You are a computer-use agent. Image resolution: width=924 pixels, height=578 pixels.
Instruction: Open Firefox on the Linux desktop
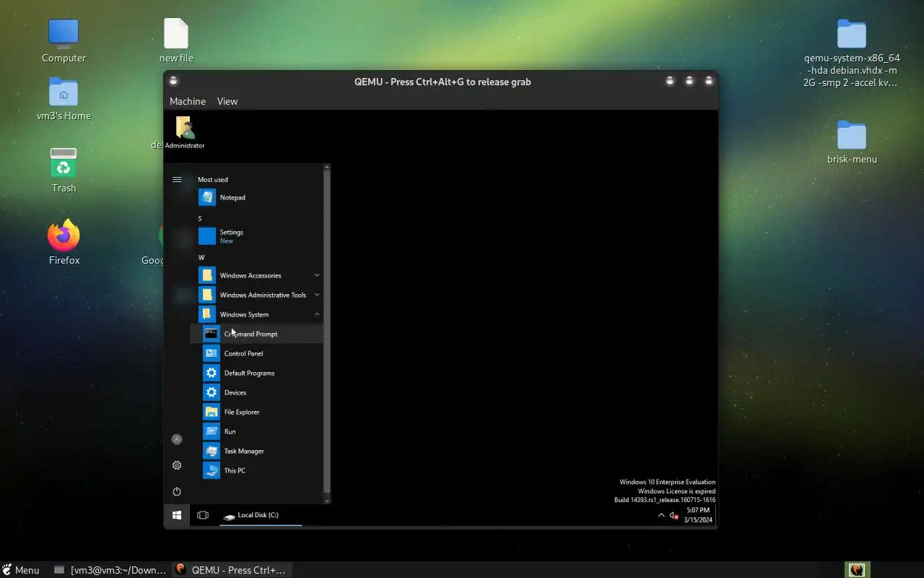64,243
